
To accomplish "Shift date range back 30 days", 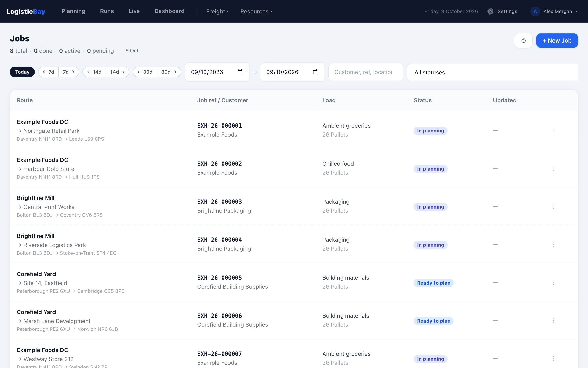I will point(145,72).
